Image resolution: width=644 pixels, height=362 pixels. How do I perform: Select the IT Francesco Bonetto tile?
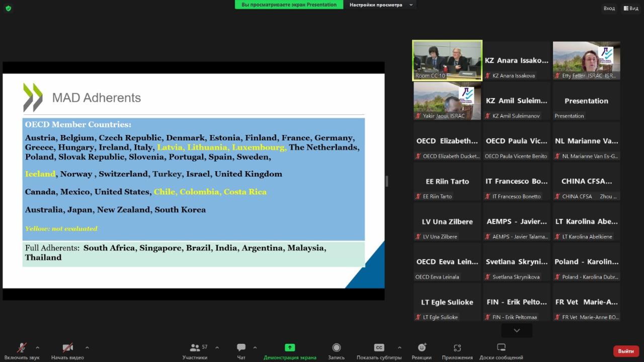click(517, 181)
